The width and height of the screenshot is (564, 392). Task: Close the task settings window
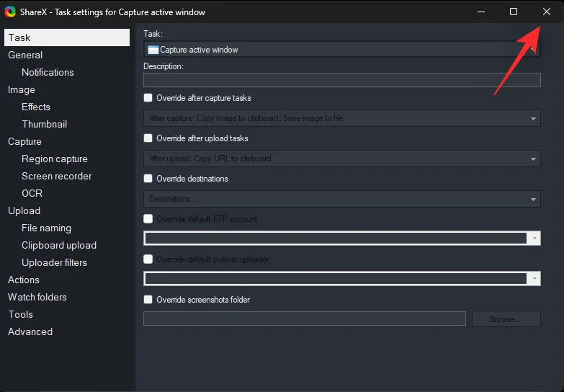[x=546, y=12]
